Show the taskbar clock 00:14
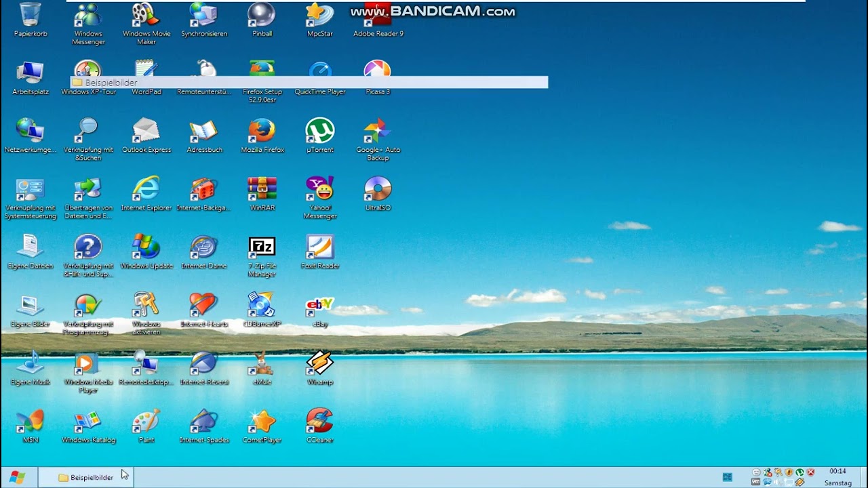 (x=837, y=471)
